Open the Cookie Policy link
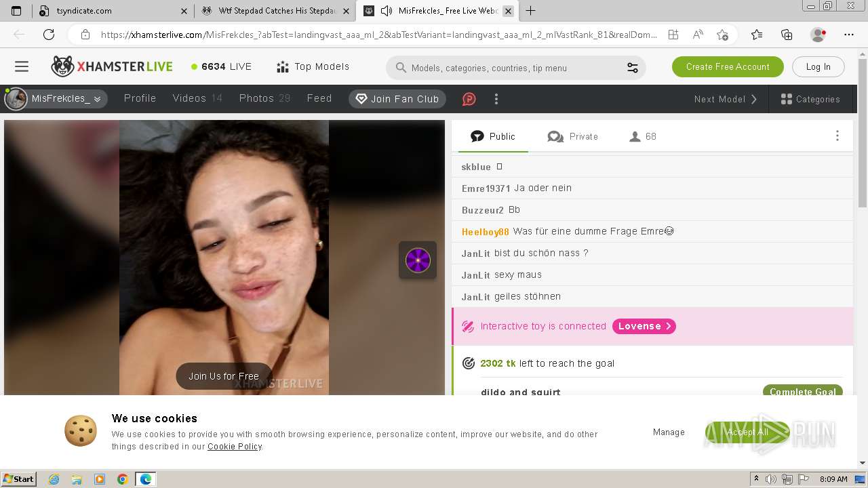The image size is (868, 488). click(x=235, y=447)
